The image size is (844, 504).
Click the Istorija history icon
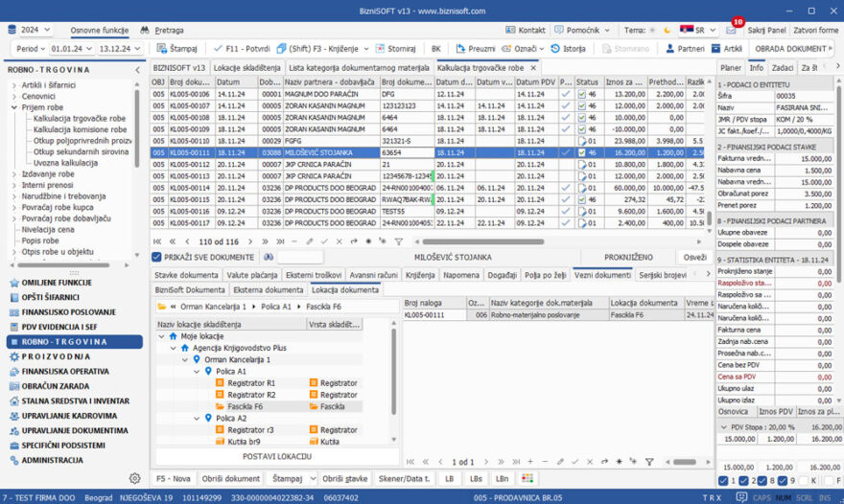click(555, 48)
